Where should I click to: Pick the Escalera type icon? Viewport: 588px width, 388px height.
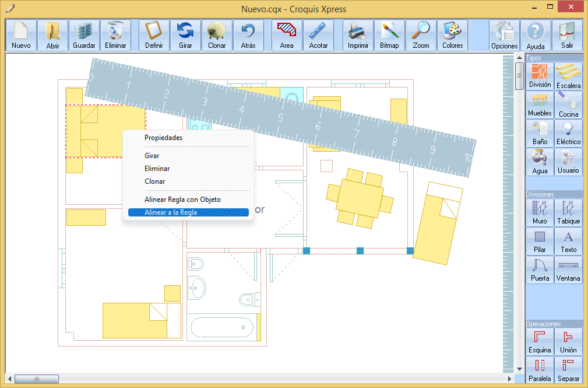[568, 76]
